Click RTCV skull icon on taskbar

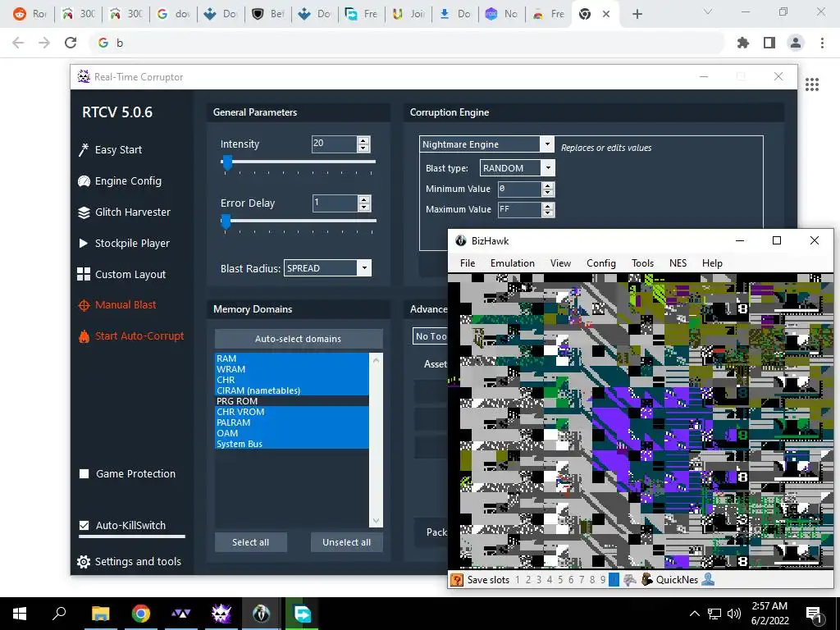coord(221,614)
